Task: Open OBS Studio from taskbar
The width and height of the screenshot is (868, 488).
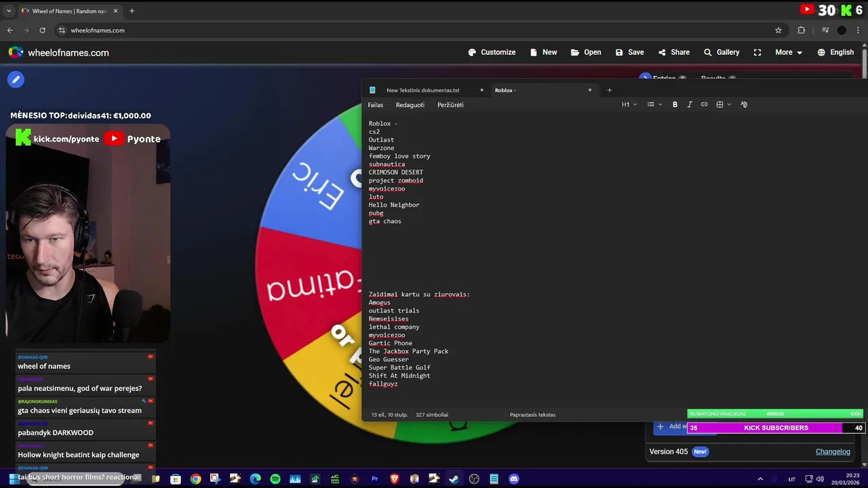Action: [x=474, y=479]
